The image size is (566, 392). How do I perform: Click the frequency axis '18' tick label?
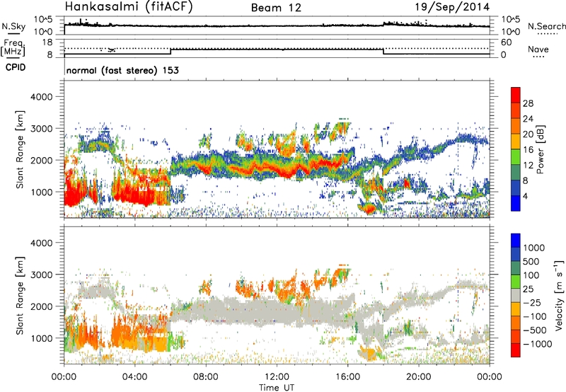tap(47, 42)
